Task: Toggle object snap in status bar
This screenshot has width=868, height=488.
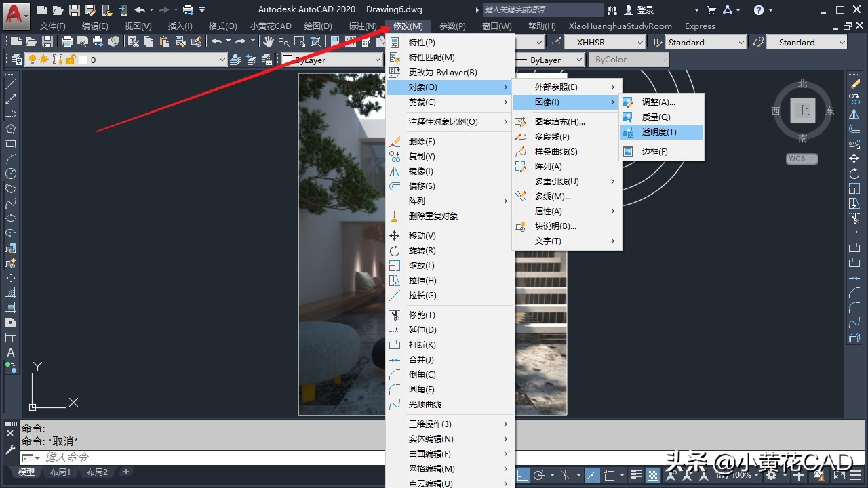Action: click(x=609, y=475)
